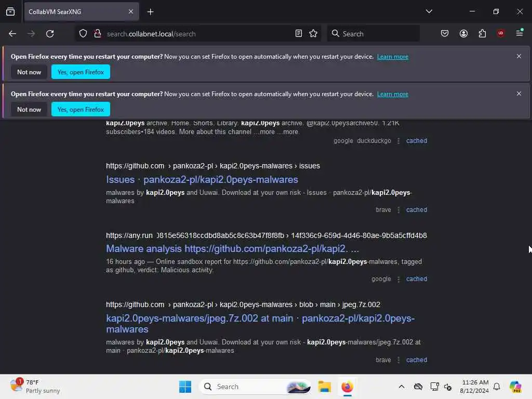Open Learn more link in first notification

tap(393, 57)
